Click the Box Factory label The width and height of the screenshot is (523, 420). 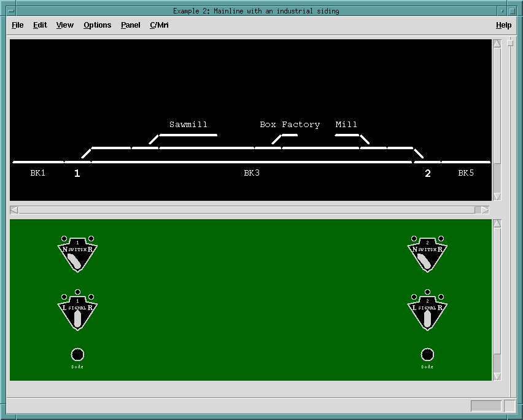coord(290,125)
